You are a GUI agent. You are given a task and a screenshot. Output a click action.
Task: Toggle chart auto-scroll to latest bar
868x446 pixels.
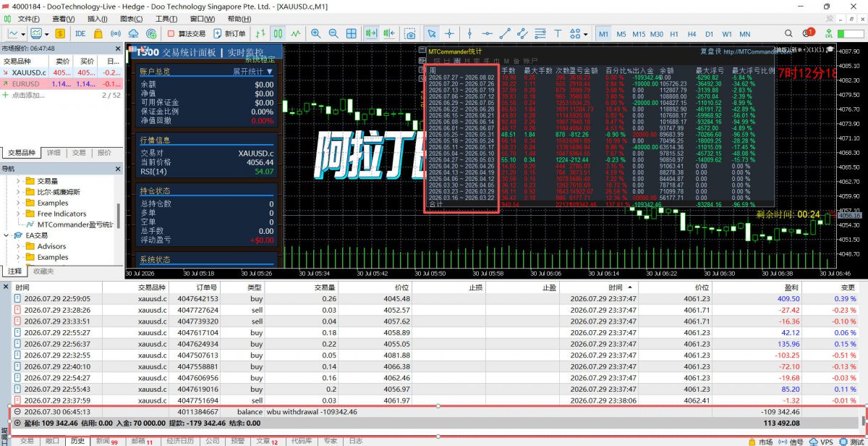372,33
